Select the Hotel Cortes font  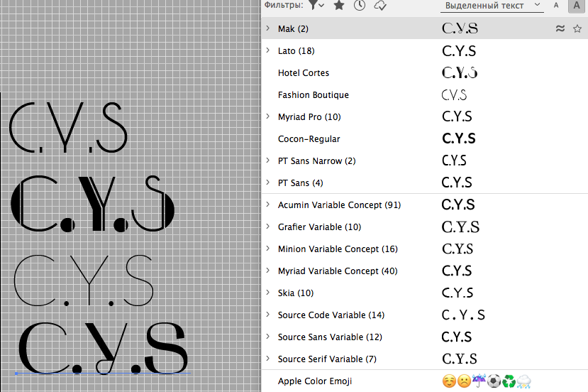304,73
